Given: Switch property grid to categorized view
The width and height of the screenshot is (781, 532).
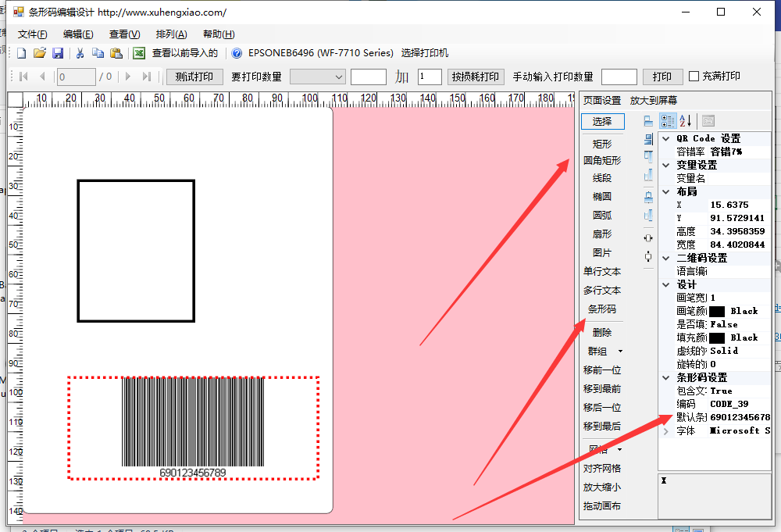Looking at the screenshot, I should point(668,120).
